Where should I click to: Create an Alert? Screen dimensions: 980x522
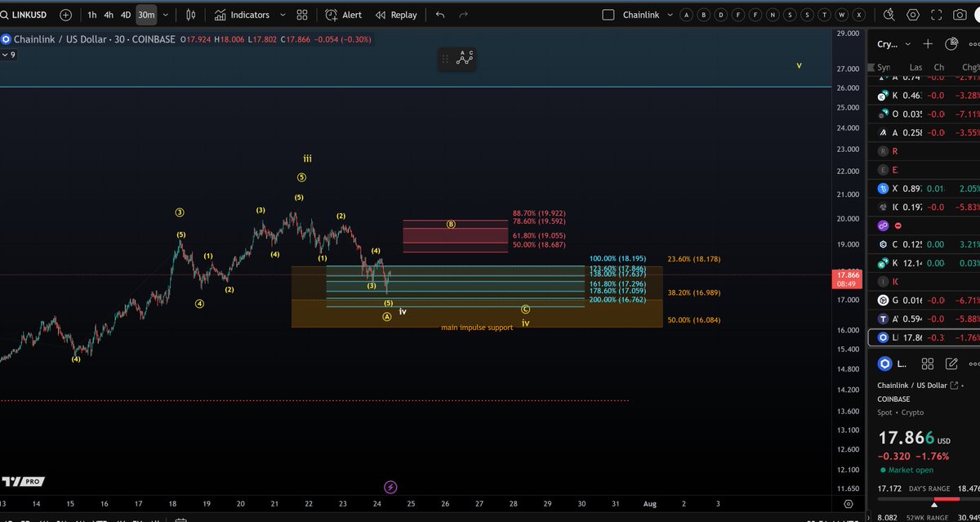[x=344, y=15]
